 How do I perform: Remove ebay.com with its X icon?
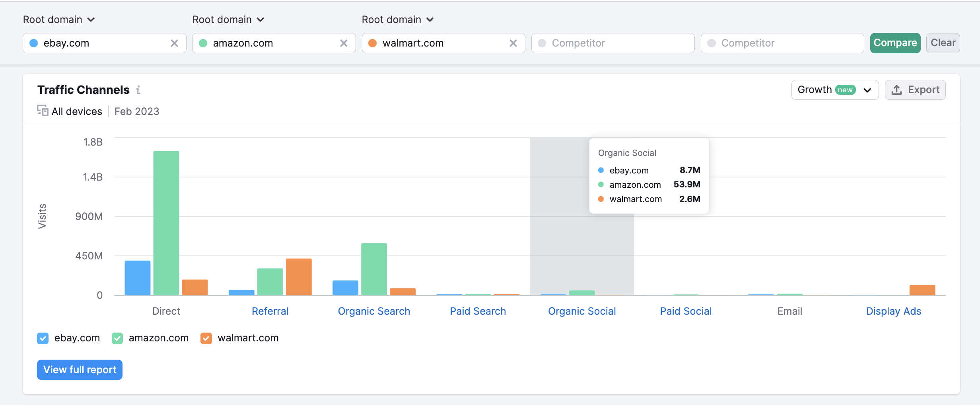click(174, 43)
